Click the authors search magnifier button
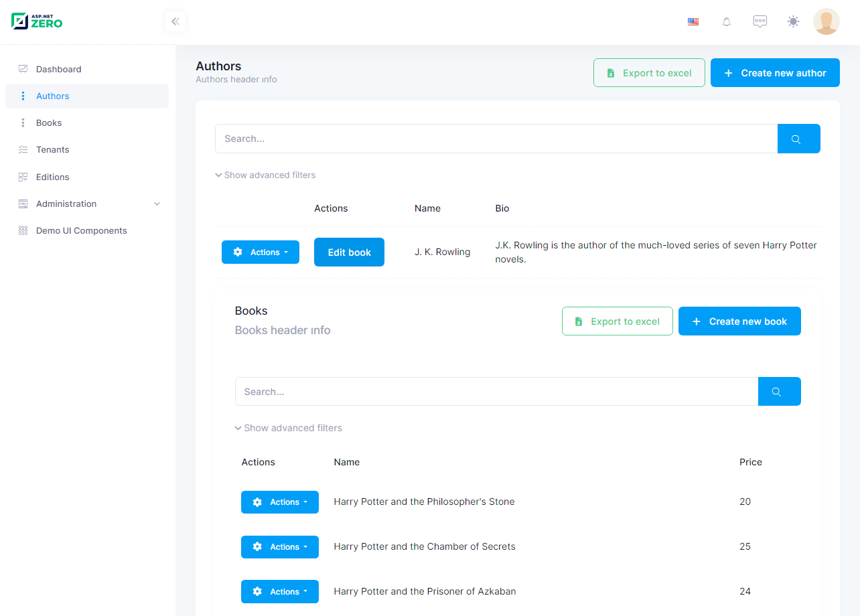The height and width of the screenshot is (616, 860). click(x=799, y=139)
